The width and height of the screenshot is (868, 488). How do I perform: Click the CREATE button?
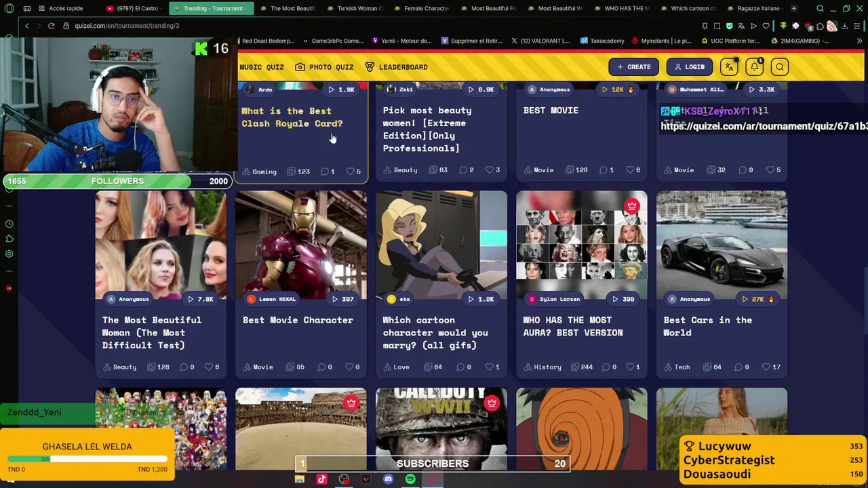tap(633, 67)
